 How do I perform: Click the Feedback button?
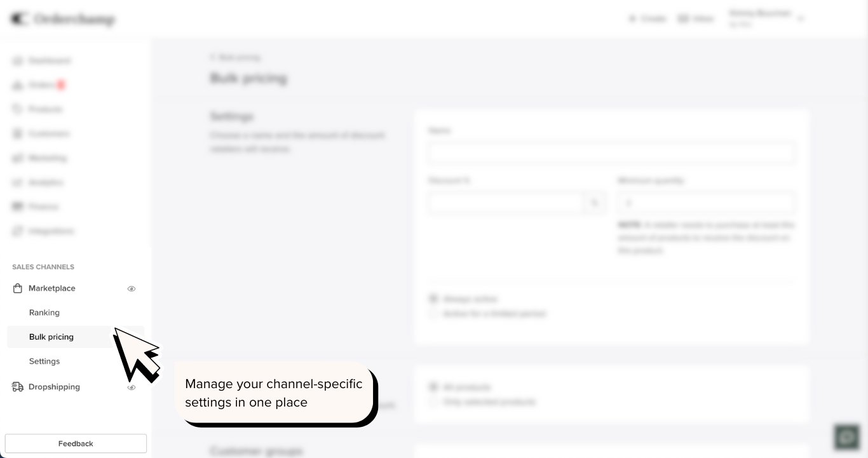tap(76, 443)
